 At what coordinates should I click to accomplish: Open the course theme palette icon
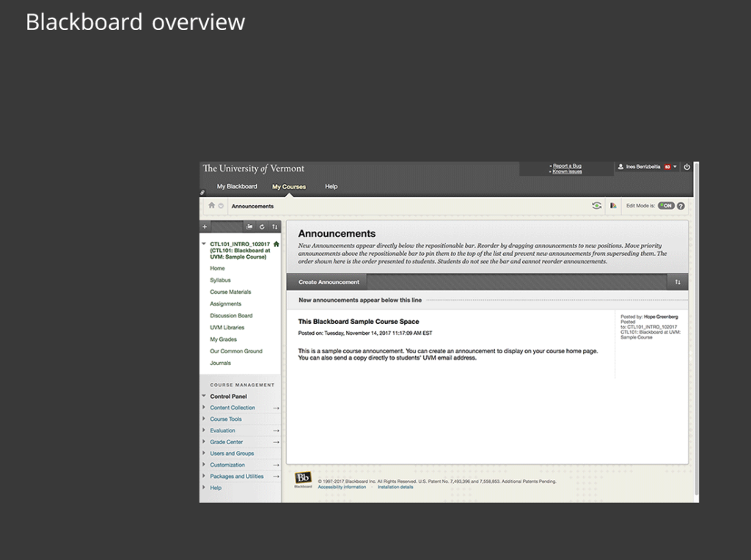click(613, 206)
